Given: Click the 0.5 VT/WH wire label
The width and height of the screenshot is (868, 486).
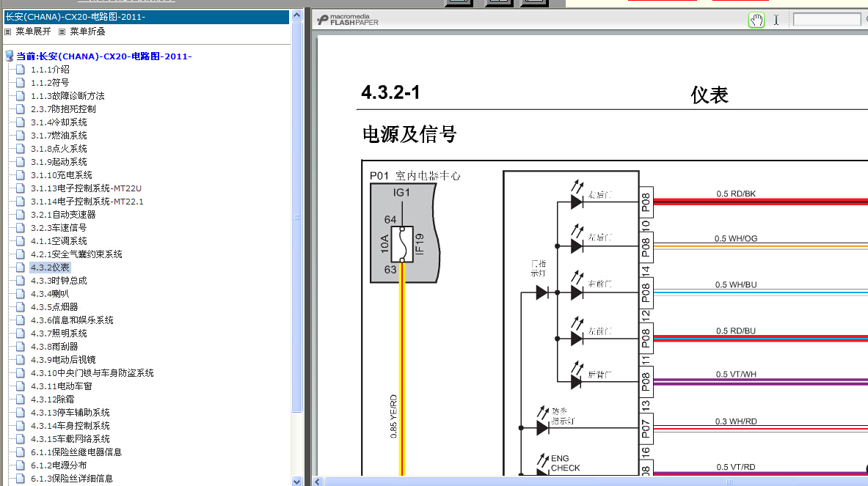Looking at the screenshot, I should point(736,375).
